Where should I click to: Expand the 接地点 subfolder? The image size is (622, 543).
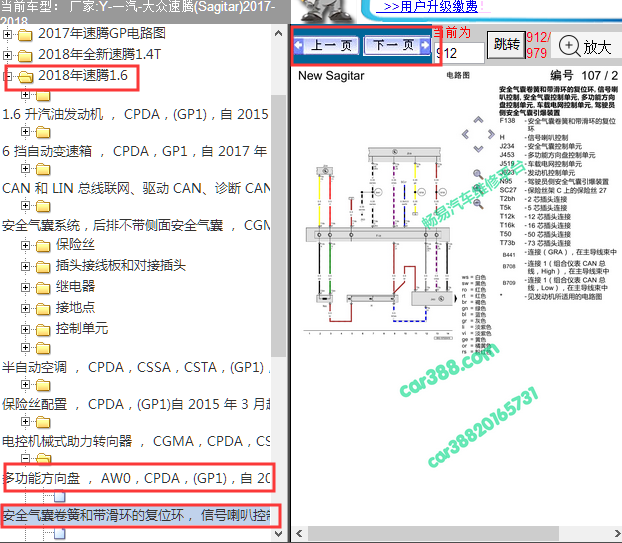pyautogui.click(x=25, y=309)
